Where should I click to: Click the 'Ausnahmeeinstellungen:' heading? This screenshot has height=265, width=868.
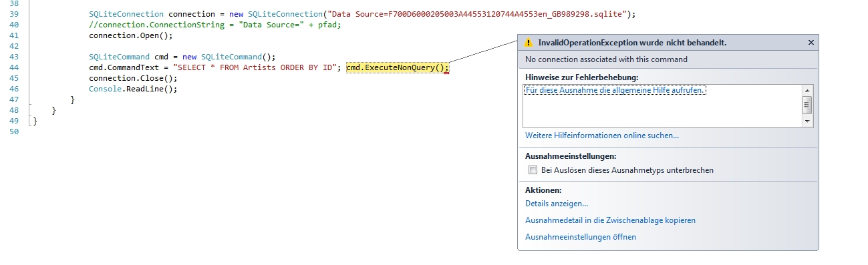tap(571, 156)
